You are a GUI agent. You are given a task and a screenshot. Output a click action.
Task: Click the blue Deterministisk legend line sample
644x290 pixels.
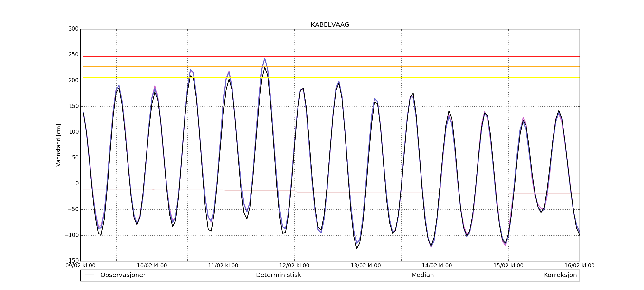pyautogui.click(x=245, y=275)
